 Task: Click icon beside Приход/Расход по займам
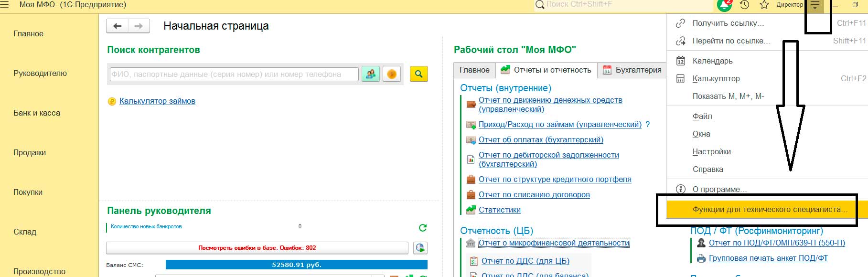click(x=471, y=125)
